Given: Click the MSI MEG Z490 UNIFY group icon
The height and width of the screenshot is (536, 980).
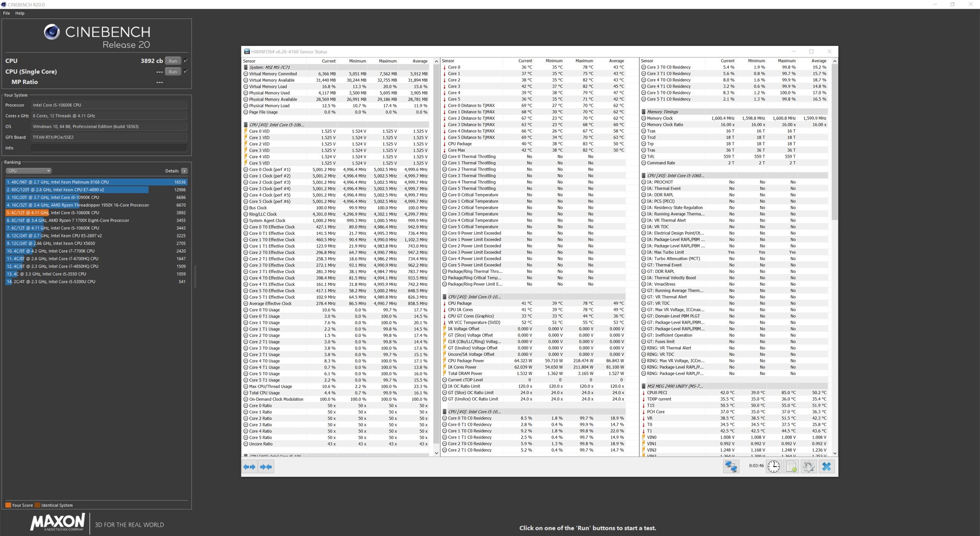Looking at the screenshot, I should [x=644, y=386].
